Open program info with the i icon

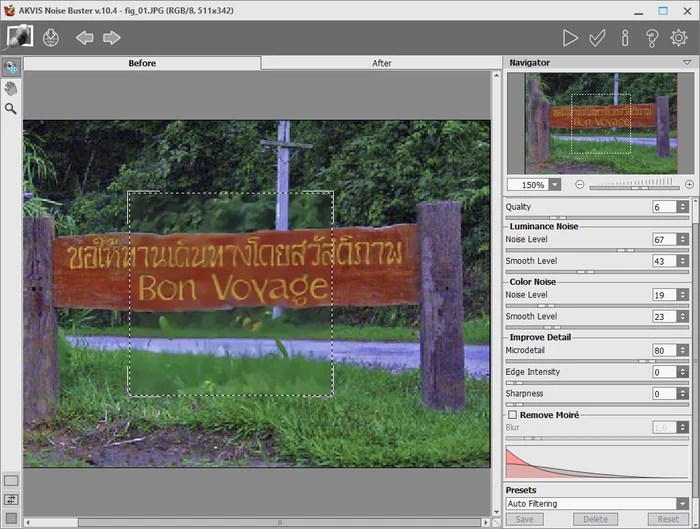point(625,38)
